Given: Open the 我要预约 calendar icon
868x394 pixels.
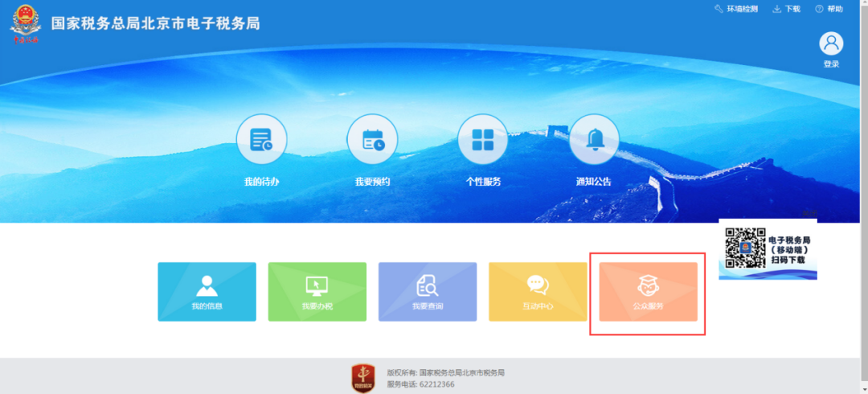Looking at the screenshot, I should pyautogui.click(x=373, y=139).
